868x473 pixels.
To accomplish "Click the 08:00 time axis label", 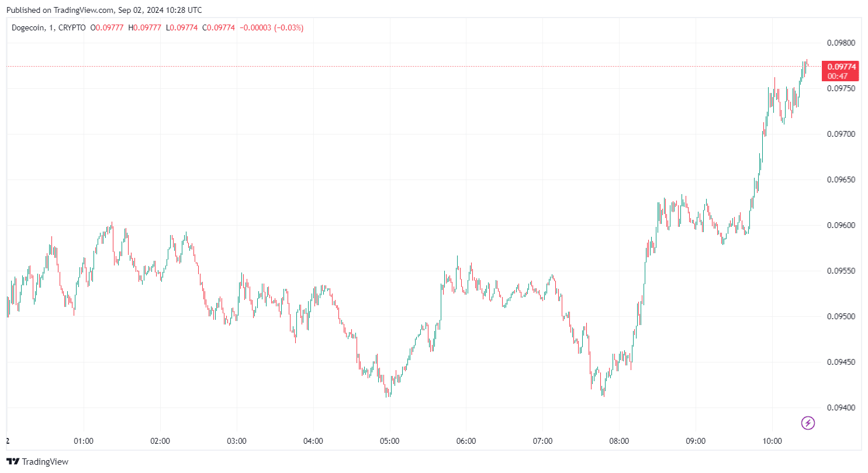I will (619, 441).
